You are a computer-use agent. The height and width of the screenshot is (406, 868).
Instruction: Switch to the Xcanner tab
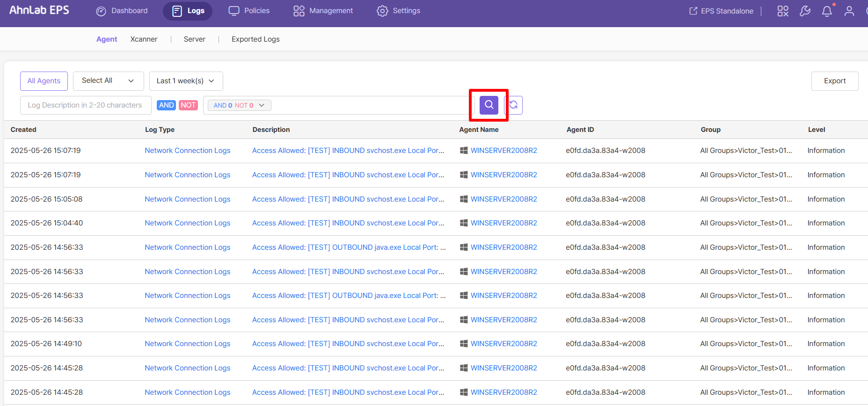coord(144,39)
